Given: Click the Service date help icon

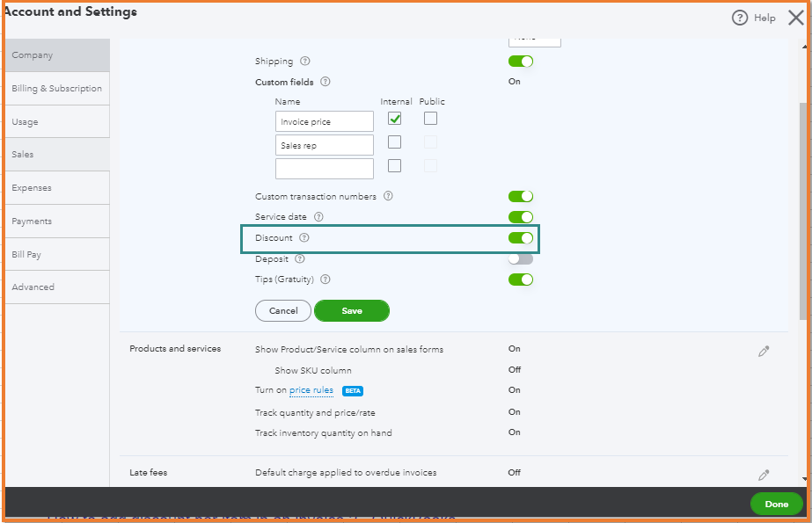Looking at the screenshot, I should tap(318, 216).
